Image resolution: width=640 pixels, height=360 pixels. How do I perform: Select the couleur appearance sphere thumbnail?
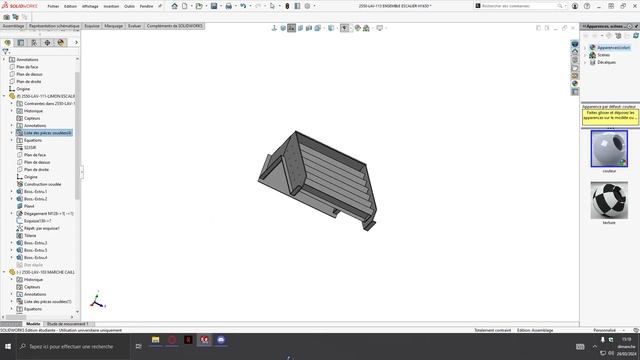(609, 149)
